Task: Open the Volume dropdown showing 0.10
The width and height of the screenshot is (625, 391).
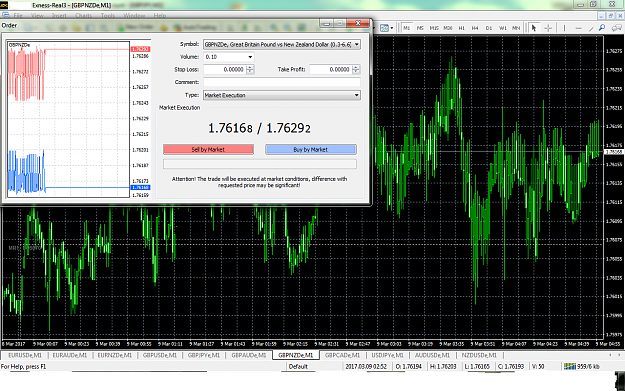Action: point(250,57)
